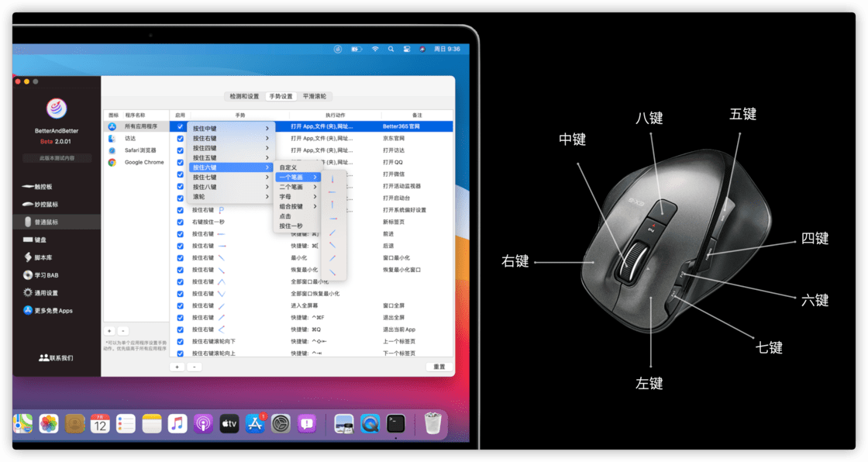This screenshot has width=868, height=462.
Task: Click the P-shaped gesture icon
Action: [x=222, y=210]
